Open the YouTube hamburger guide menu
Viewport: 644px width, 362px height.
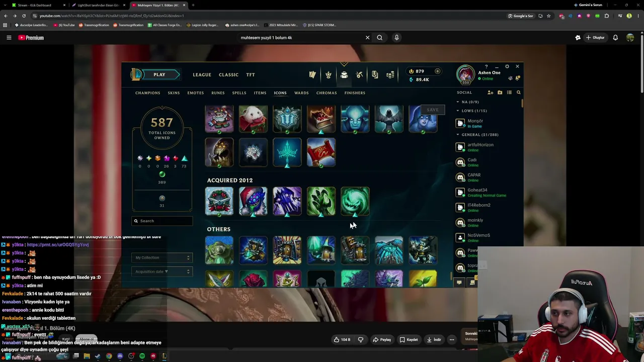(9, 38)
